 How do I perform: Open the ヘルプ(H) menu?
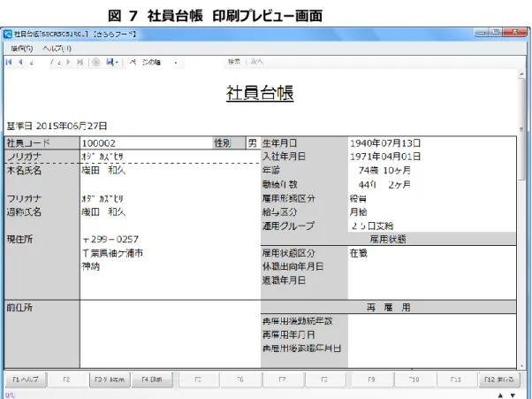(x=57, y=49)
